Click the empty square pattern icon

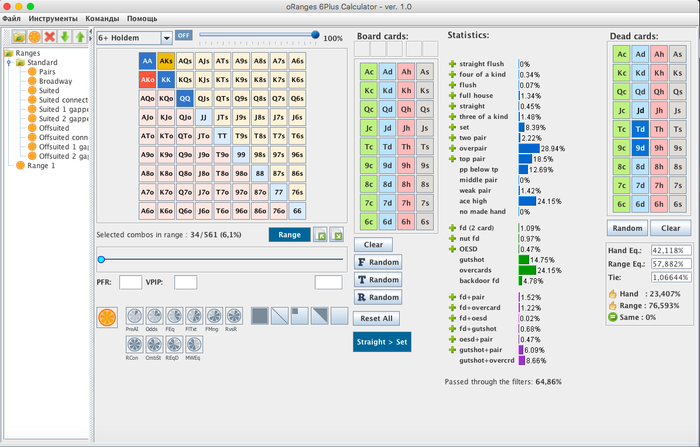pyautogui.click(x=339, y=316)
